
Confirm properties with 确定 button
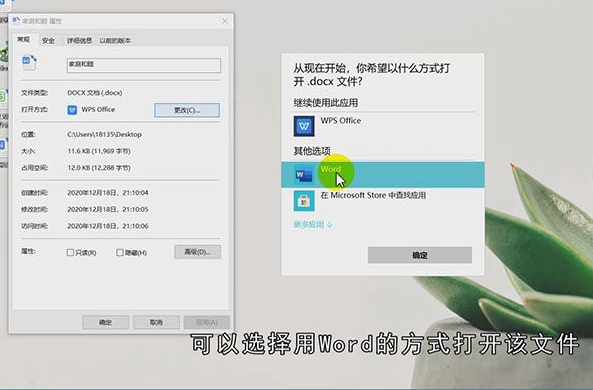pyautogui.click(x=106, y=322)
